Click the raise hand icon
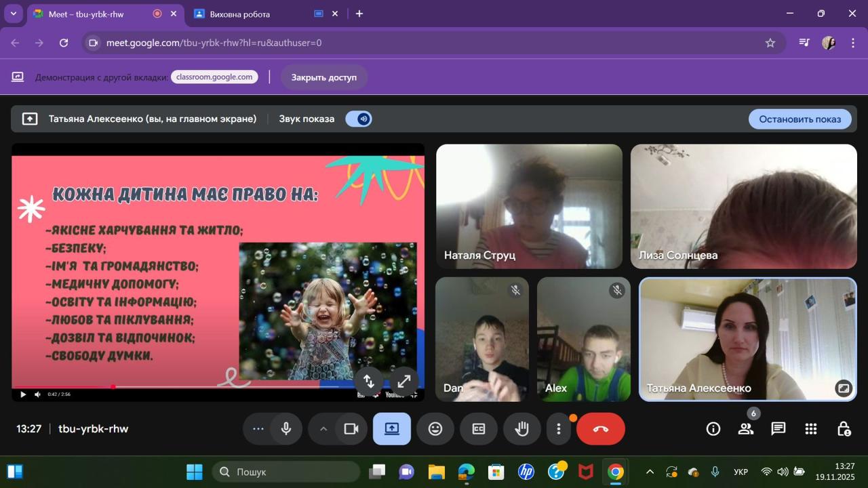The image size is (868, 488). click(521, 428)
